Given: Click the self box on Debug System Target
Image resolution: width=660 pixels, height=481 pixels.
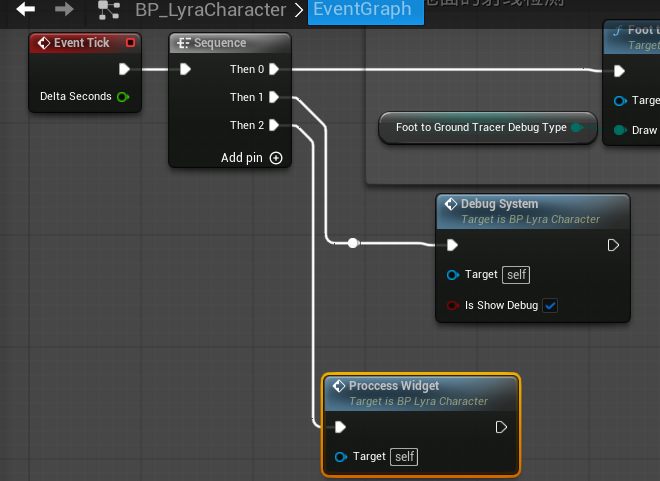Looking at the screenshot, I should 516,275.
